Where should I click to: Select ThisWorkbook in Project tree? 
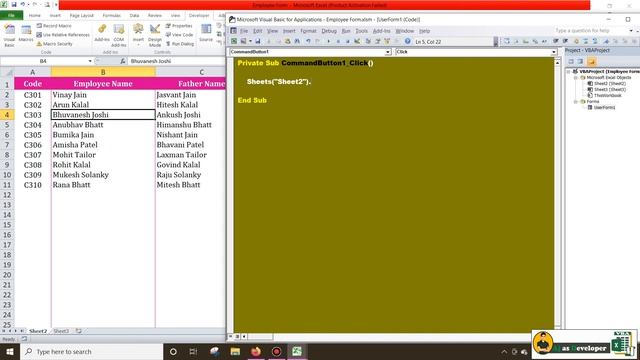coord(604,96)
